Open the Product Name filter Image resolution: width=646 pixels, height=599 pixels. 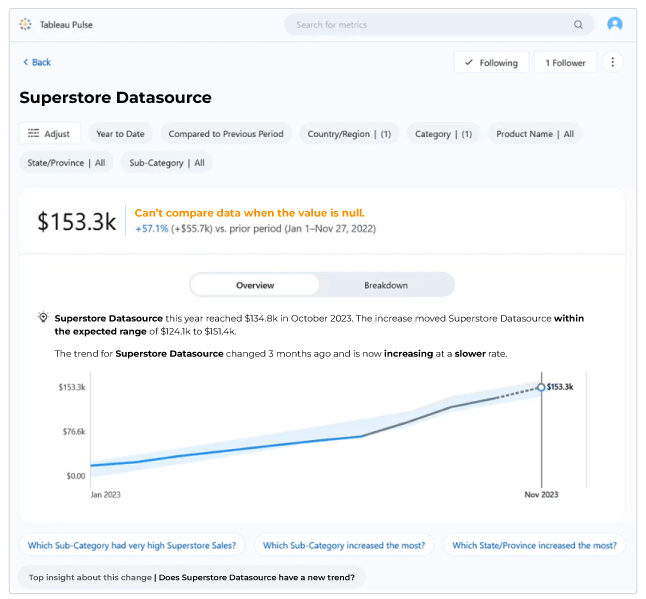point(535,134)
